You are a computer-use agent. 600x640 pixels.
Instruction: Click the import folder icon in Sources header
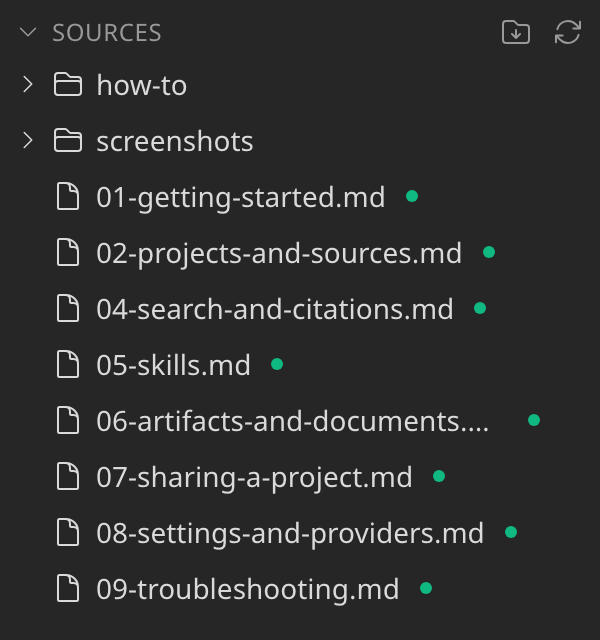(x=516, y=32)
